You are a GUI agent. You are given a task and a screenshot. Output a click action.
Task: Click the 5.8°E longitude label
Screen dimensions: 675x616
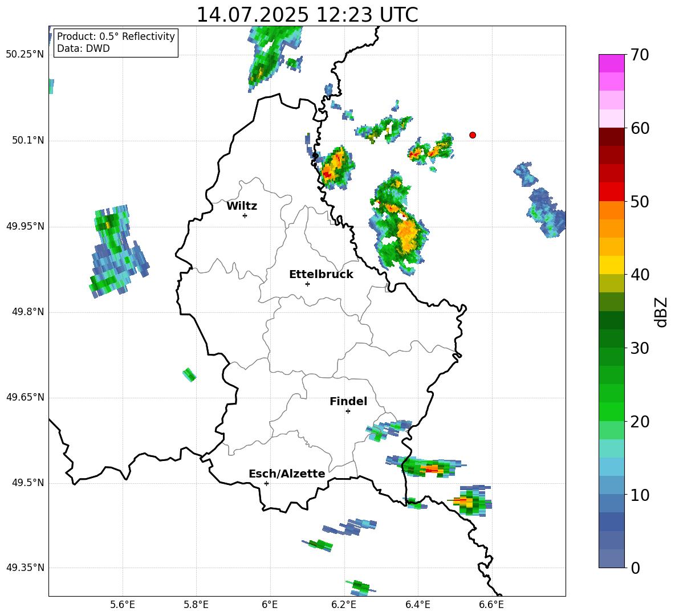point(196,605)
